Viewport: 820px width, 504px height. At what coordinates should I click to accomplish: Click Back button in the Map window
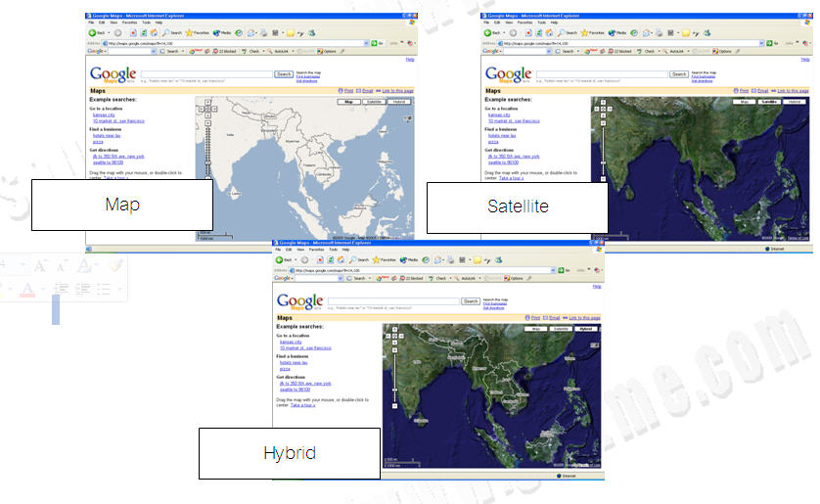point(97,32)
